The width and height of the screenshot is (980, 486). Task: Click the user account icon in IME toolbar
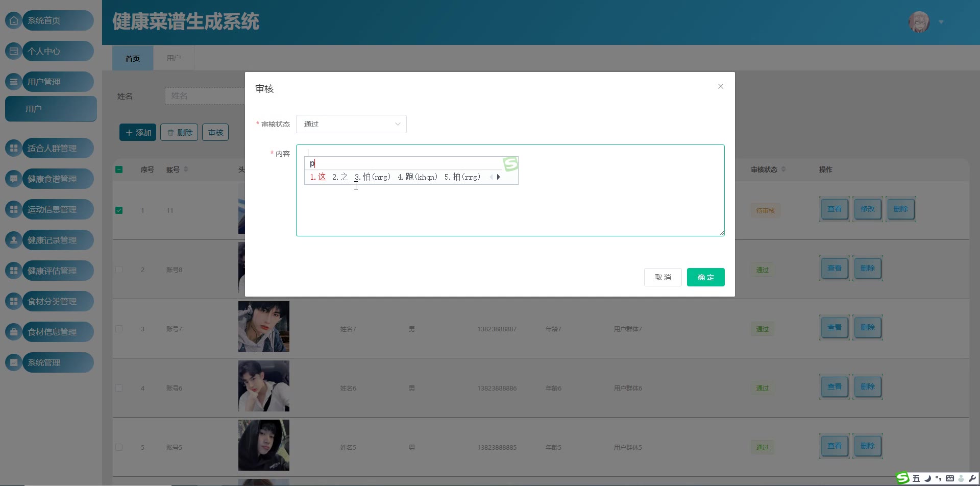pos(961,478)
